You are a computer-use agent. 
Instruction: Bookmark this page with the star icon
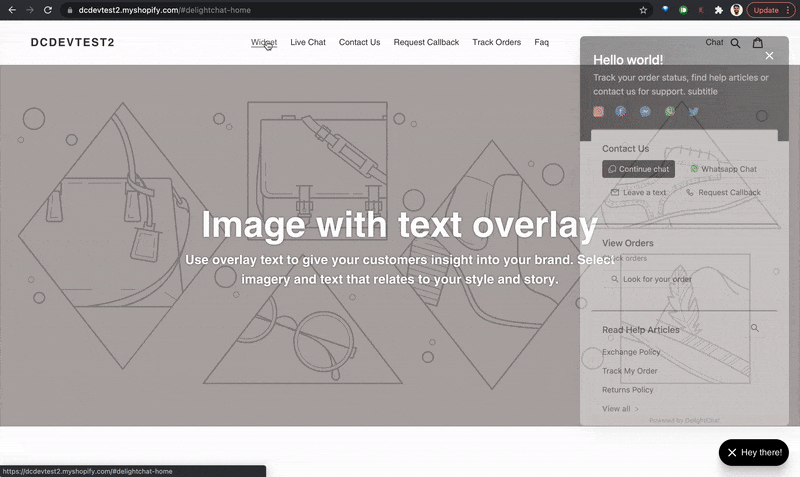click(643, 10)
